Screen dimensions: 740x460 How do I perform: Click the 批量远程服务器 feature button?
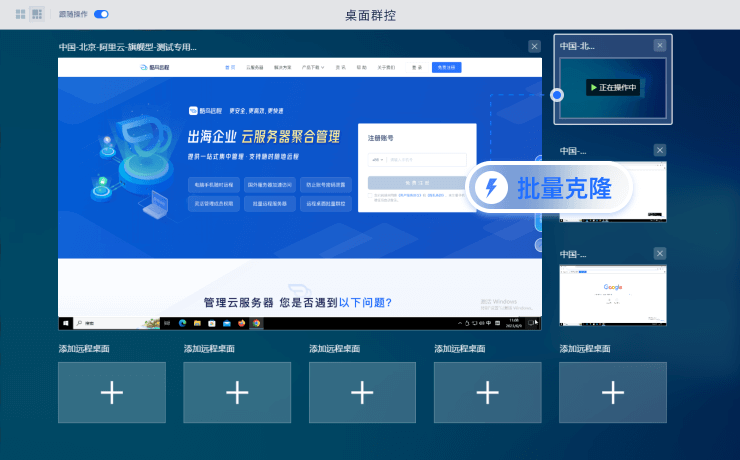270,204
